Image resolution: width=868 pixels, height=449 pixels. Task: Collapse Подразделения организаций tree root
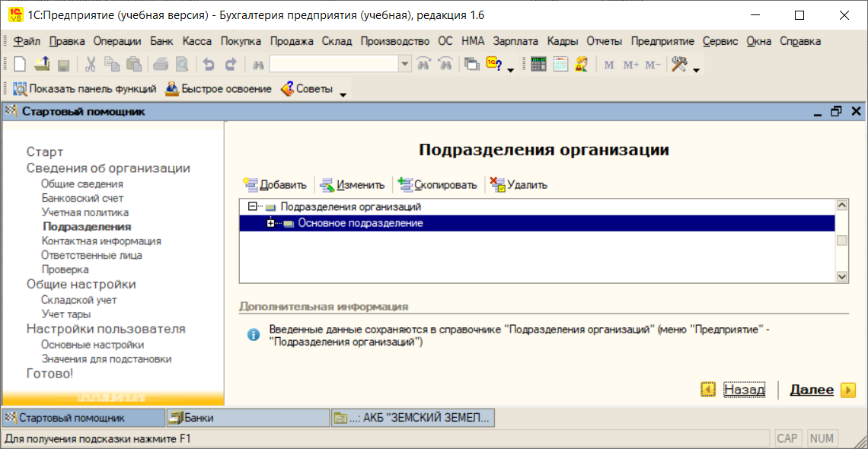(x=253, y=206)
